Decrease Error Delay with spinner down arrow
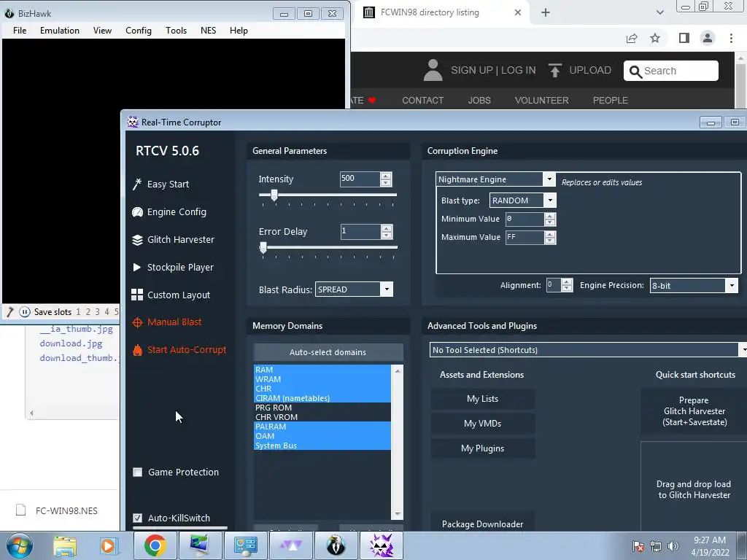The width and height of the screenshot is (747, 560). point(387,236)
